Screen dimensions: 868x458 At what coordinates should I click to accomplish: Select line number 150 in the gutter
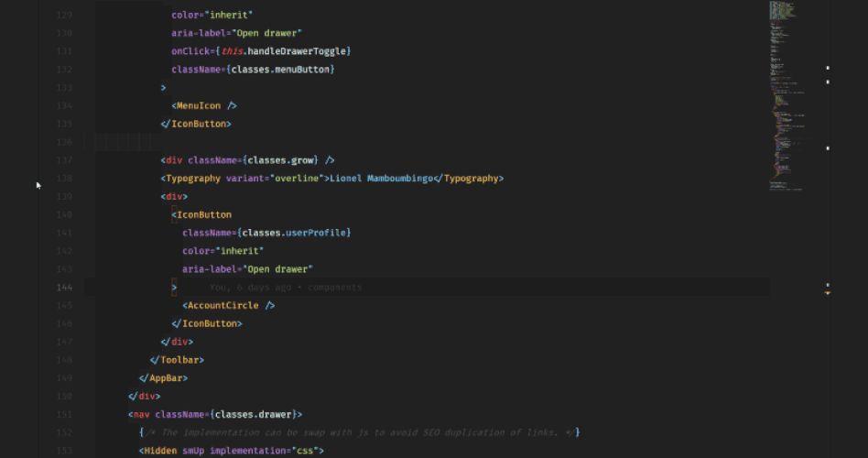pyautogui.click(x=64, y=396)
